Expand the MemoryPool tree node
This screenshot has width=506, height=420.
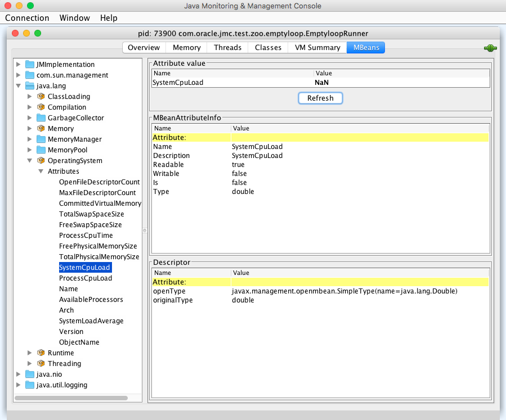(x=29, y=150)
